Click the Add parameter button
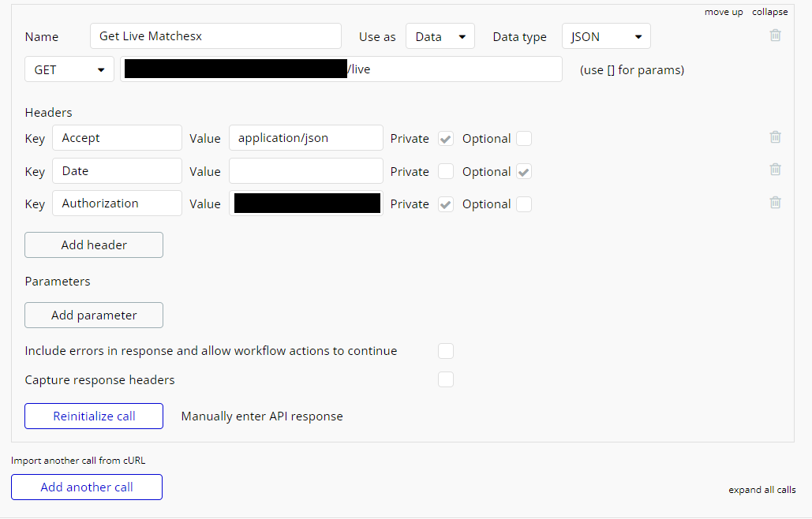 coord(94,316)
